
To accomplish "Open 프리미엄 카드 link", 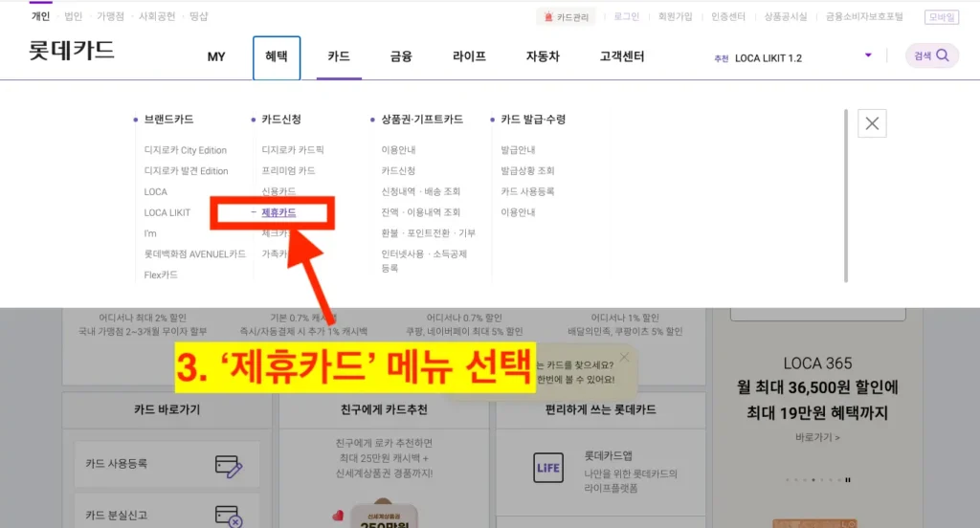I will (288, 170).
